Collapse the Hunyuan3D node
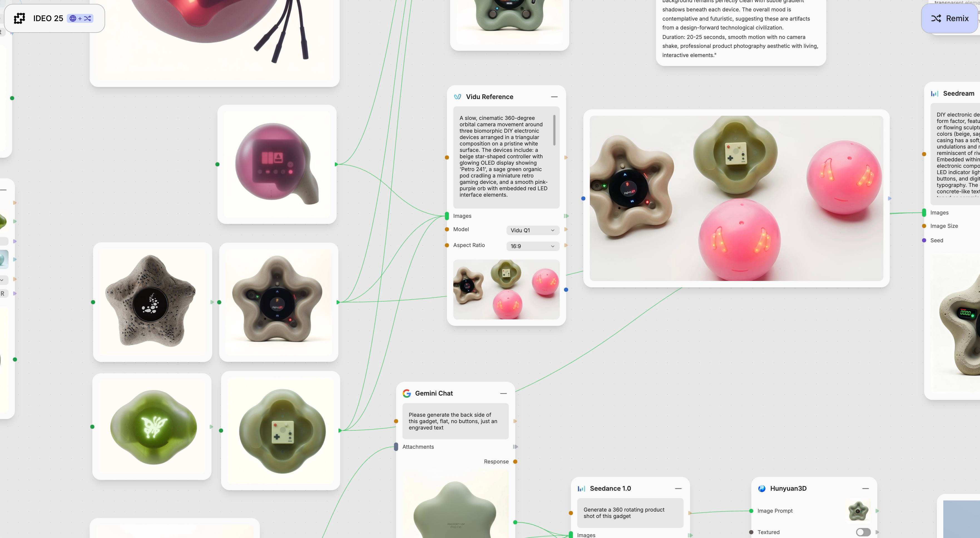This screenshot has width=980, height=538. 865,488
